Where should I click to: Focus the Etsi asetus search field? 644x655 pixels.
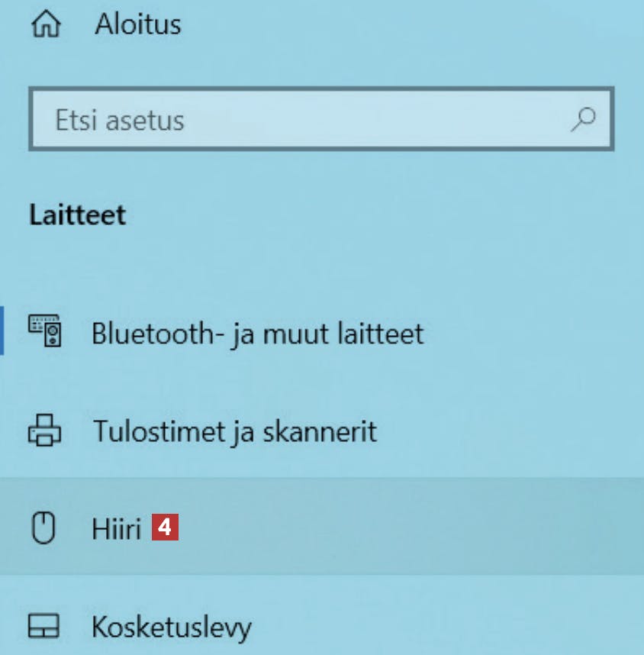coord(321,119)
